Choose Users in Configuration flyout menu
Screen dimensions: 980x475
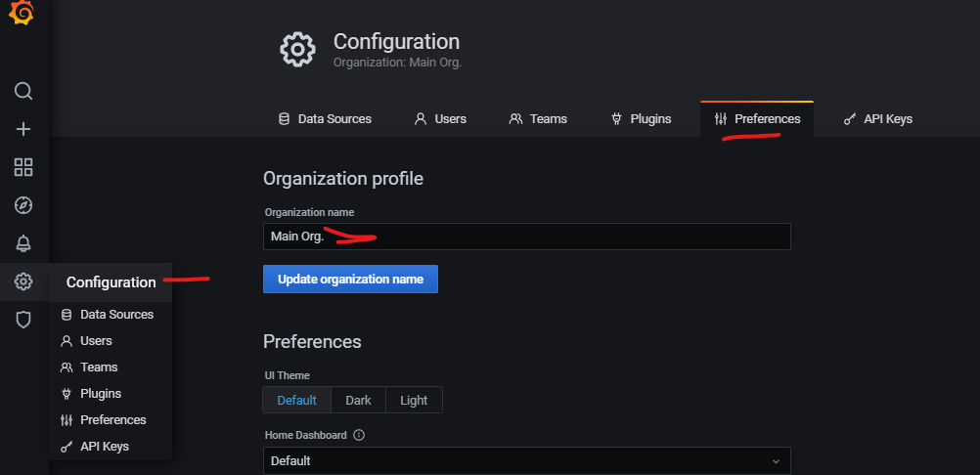[96, 340]
